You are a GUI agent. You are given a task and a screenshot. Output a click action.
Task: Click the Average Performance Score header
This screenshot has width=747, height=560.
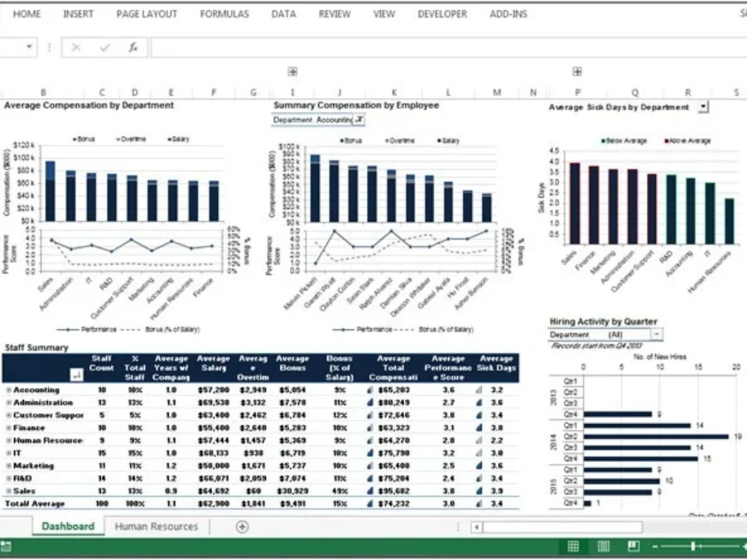point(447,367)
